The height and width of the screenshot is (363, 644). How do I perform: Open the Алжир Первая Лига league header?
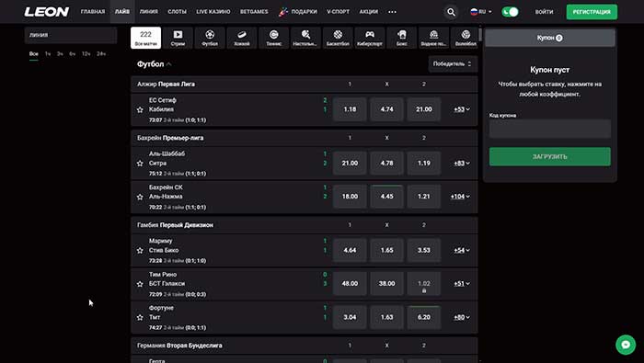tap(305, 84)
